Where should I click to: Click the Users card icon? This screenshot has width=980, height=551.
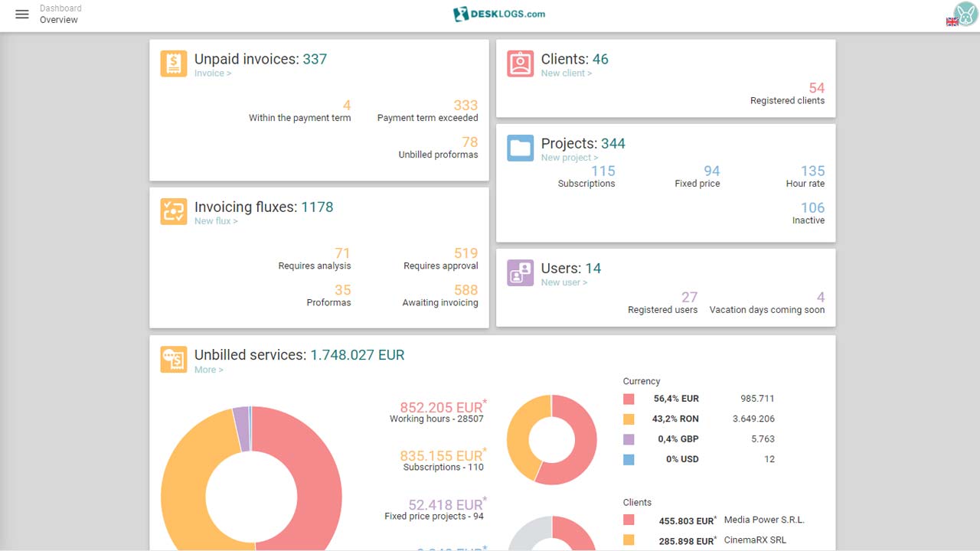click(x=521, y=272)
